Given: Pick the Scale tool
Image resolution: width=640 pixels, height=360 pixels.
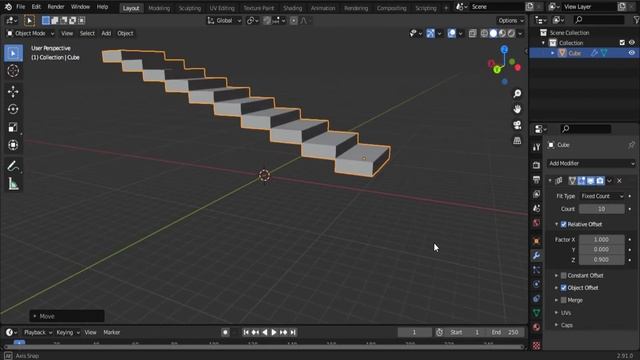Looking at the screenshot, I should [13, 127].
